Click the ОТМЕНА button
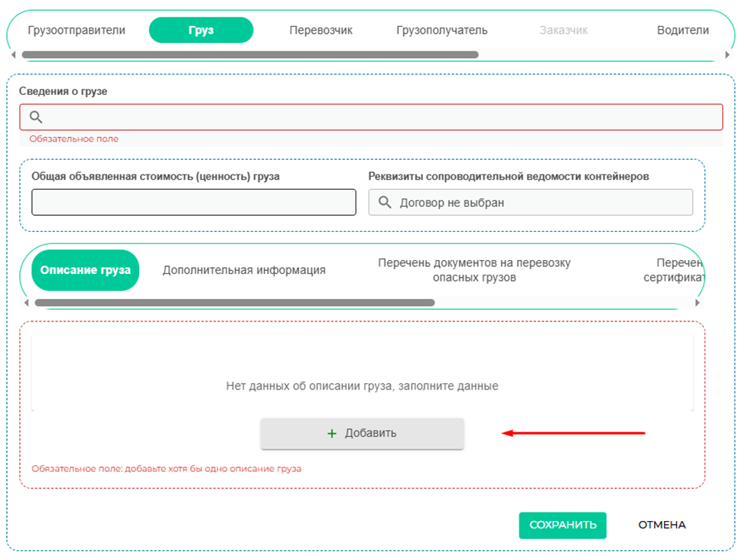 (x=662, y=525)
